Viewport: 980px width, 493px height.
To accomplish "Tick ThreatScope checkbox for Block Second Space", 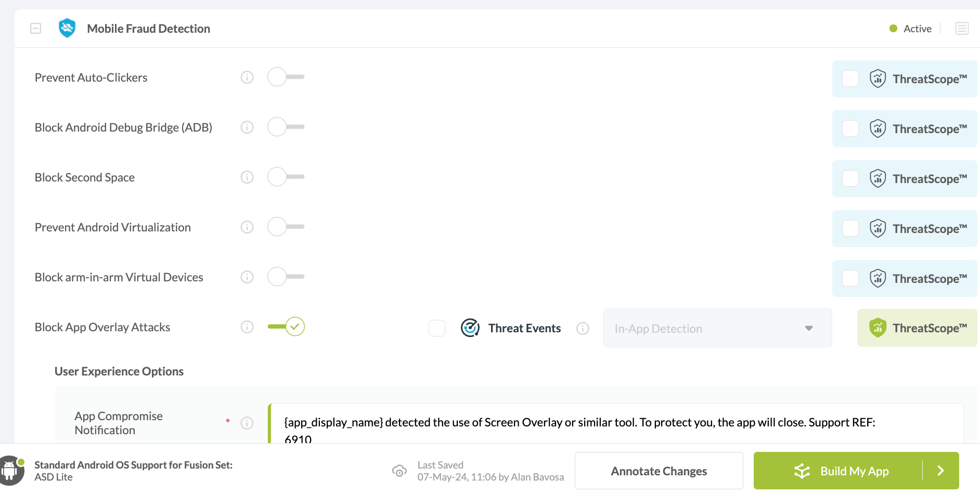I will [x=850, y=178].
